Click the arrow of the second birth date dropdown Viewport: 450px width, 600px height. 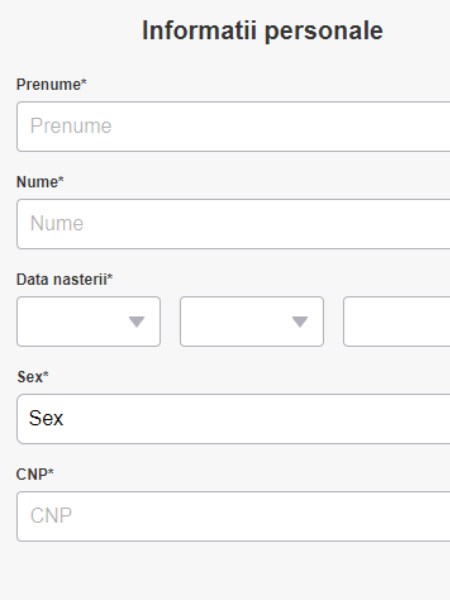[x=300, y=322]
